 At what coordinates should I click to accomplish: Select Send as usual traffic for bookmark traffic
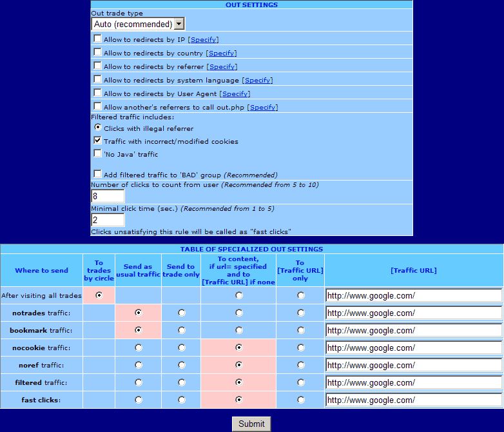click(x=139, y=330)
